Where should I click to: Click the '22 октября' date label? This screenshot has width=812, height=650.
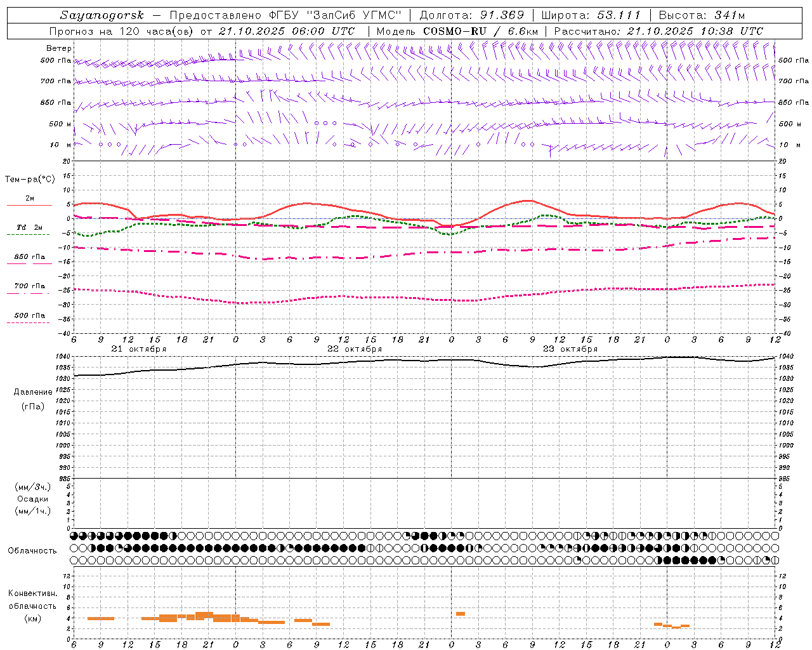pyautogui.click(x=355, y=349)
